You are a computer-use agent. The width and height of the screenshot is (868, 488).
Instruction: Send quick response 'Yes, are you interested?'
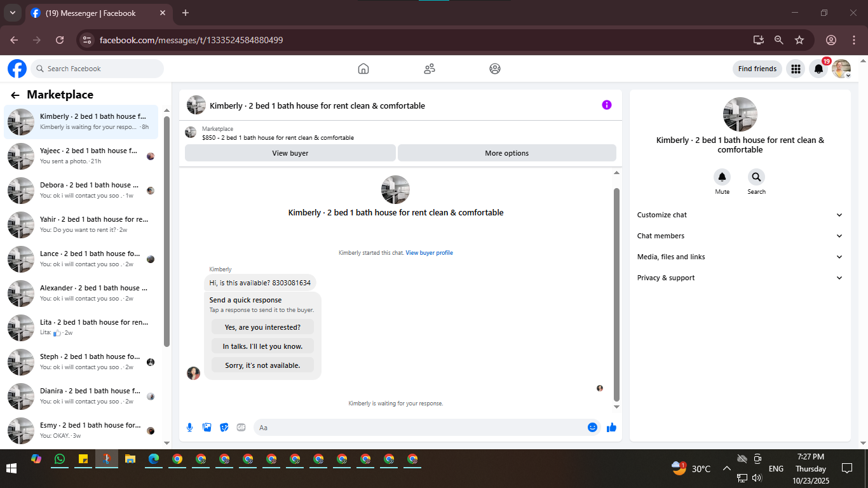coord(262,327)
